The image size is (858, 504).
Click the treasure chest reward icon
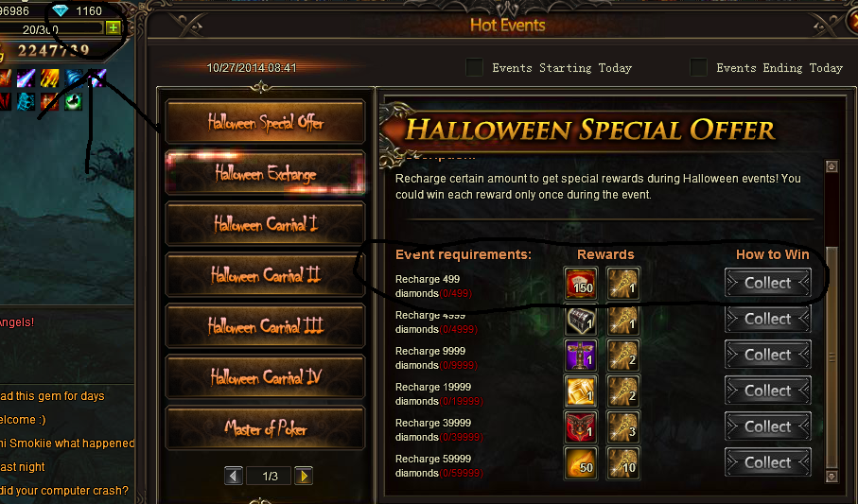581,320
